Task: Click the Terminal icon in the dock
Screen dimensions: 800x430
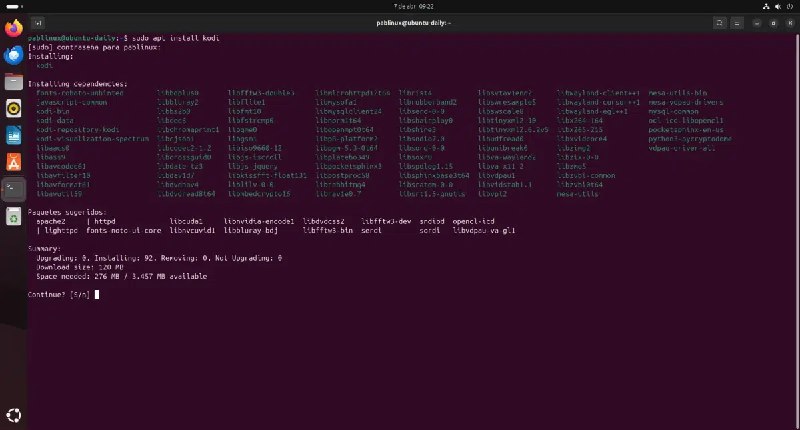Action: (x=14, y=190)
